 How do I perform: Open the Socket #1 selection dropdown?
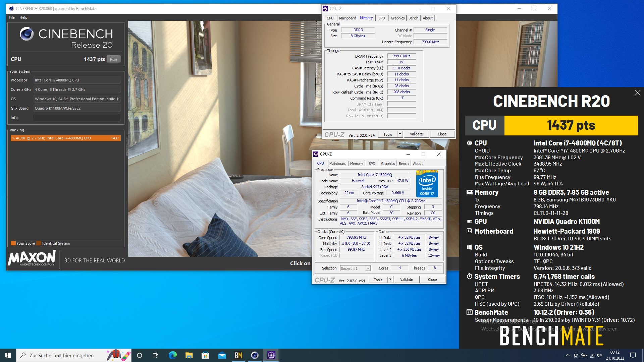(x=355, y=268)
